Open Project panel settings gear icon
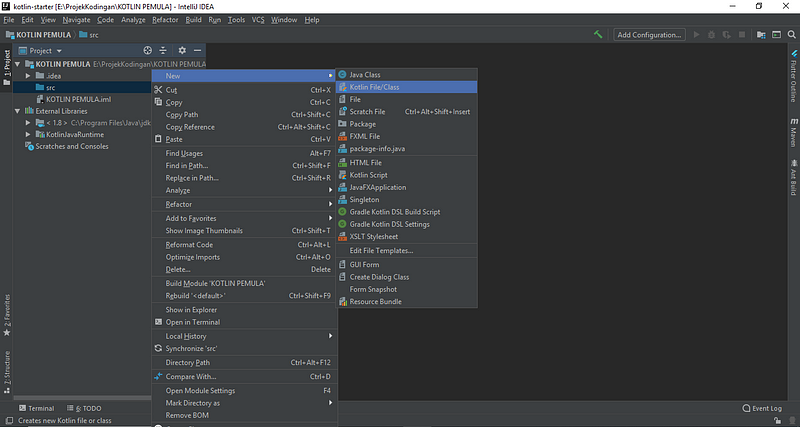Screen dimensions: 800x427 [182, 51]
